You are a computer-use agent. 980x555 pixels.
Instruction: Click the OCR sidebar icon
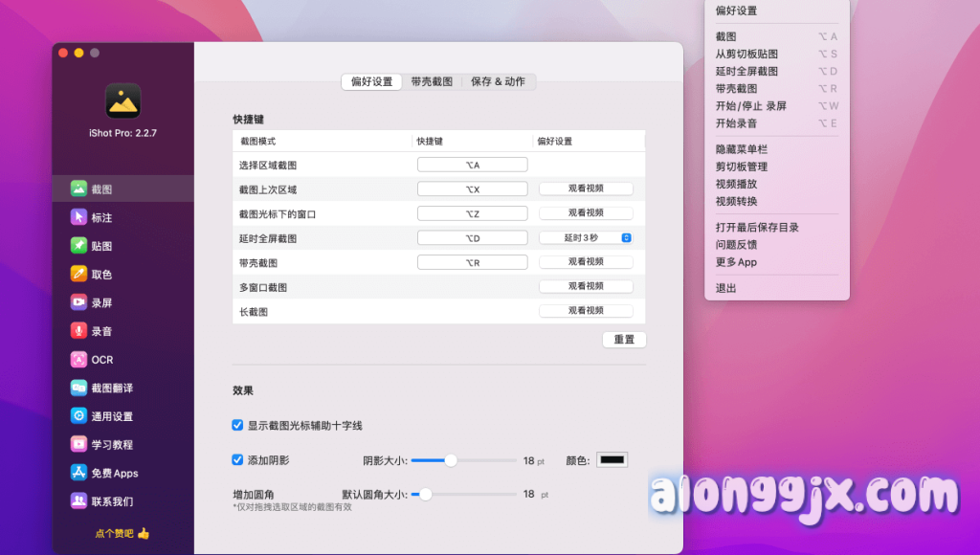click(x=78, y=360)
